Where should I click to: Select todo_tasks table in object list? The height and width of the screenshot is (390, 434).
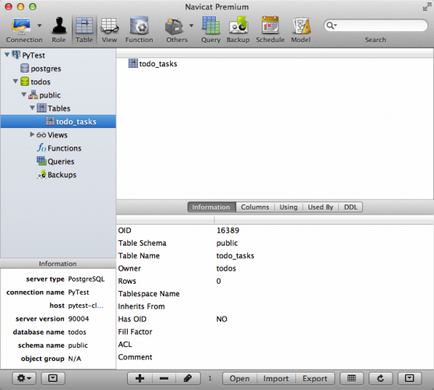[x=158, y=64]
